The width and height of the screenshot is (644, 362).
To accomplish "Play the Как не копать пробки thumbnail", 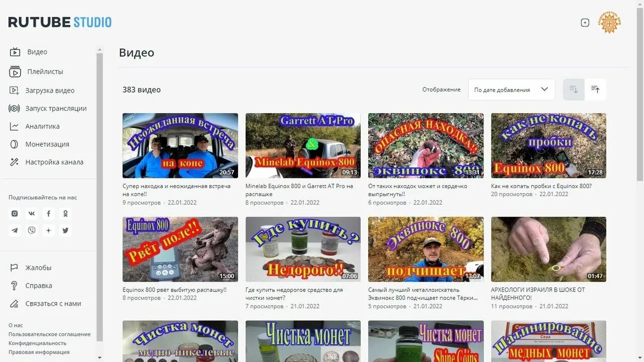I will (548, 145).
